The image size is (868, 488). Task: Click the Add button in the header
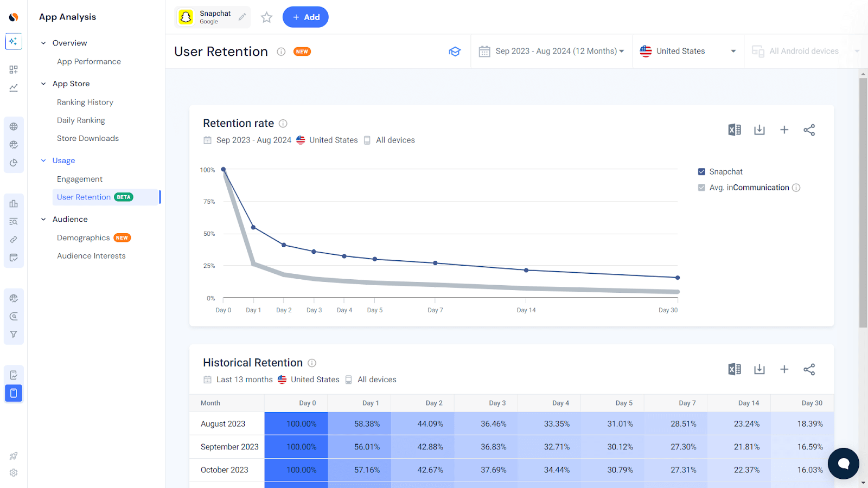(305, 17)
